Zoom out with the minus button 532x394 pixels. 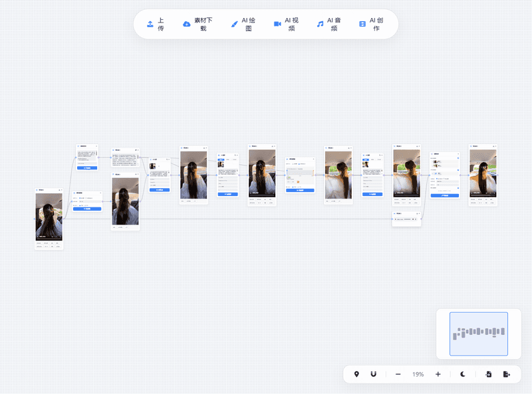(398, 374)
